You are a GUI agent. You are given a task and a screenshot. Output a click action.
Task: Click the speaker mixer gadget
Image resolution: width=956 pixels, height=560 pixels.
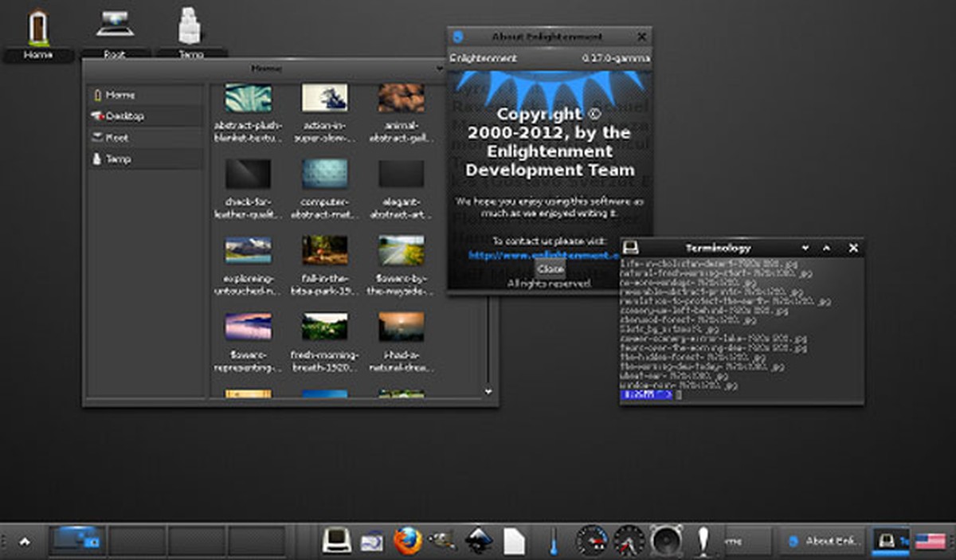pyautogui.click(x=665, y=539)
